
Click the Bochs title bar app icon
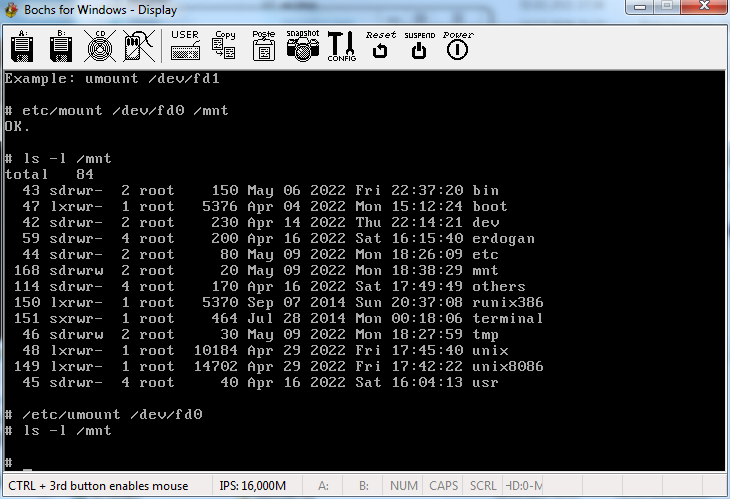coord(13,10)
